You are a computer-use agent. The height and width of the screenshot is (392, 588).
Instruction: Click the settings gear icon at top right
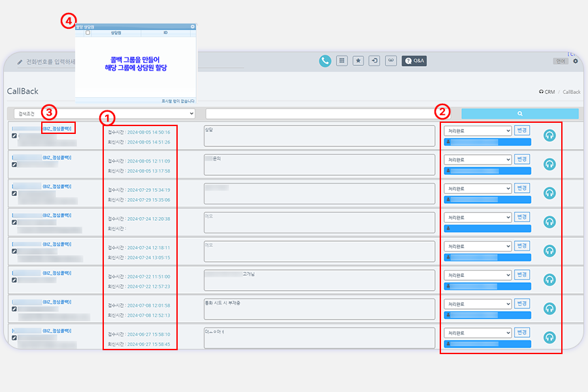tap(576, 61)
